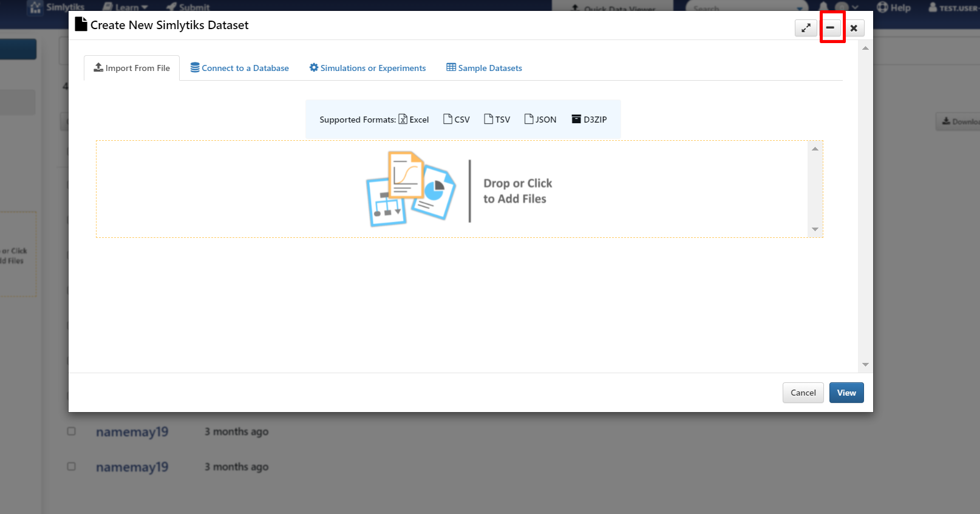
Task: Click '3 months ago' in second namemay19 row
Action: point(236,467)
